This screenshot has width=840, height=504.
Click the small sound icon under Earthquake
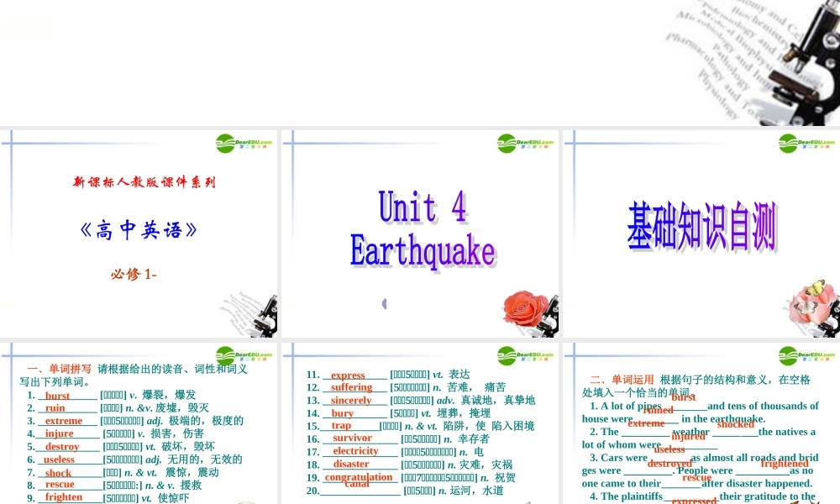coord(384,304)
